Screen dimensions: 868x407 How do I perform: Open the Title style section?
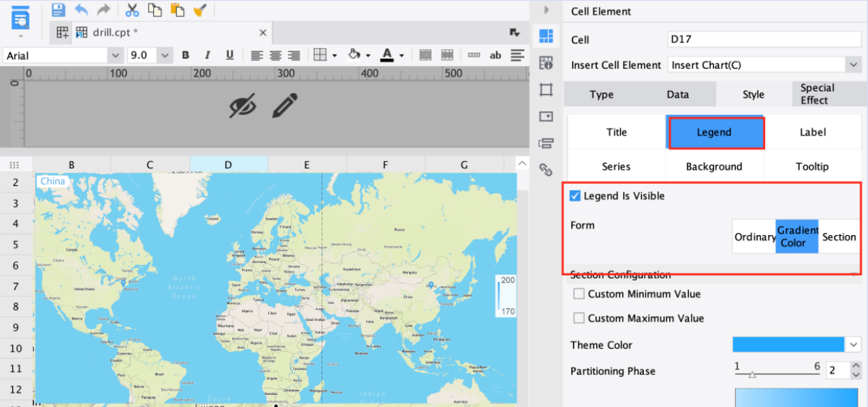(x=617, y=132)
